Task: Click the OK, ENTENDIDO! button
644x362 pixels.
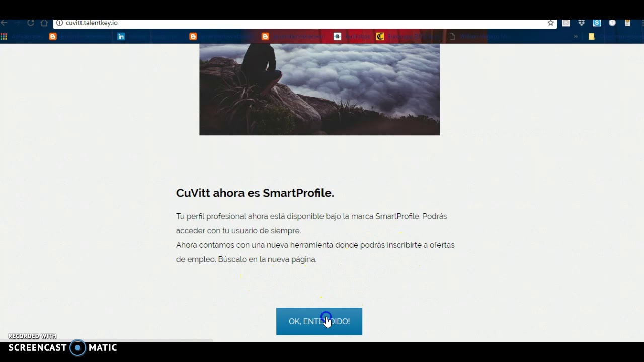Action: pyautogui.click(x=319, y=321)
